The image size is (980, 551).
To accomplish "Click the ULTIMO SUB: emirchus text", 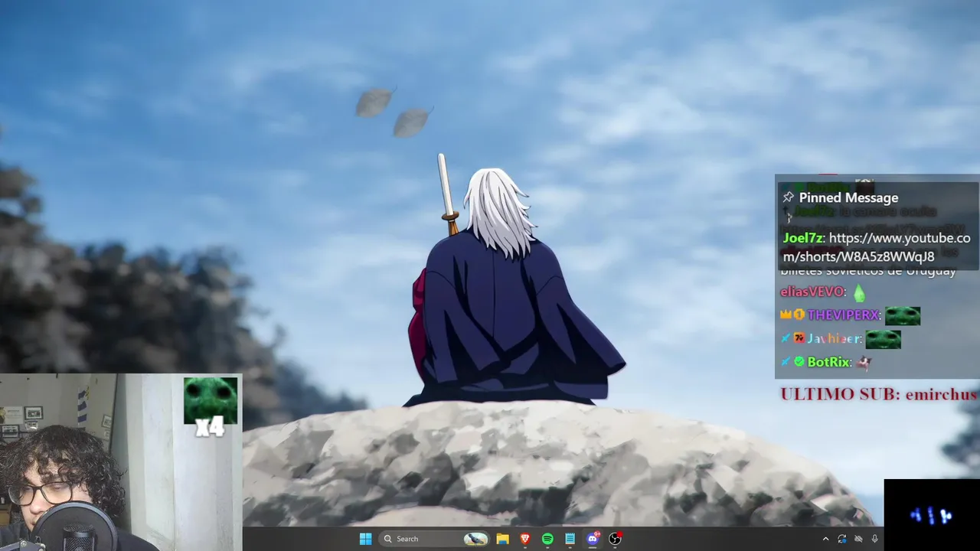I will [878, 394].
